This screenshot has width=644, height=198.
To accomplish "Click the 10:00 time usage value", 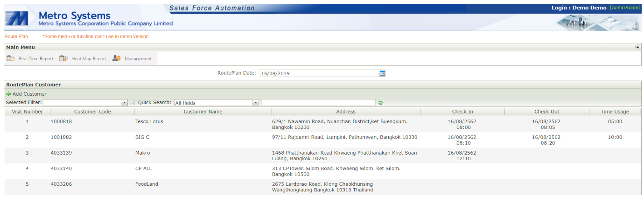I will pos(615,137).
